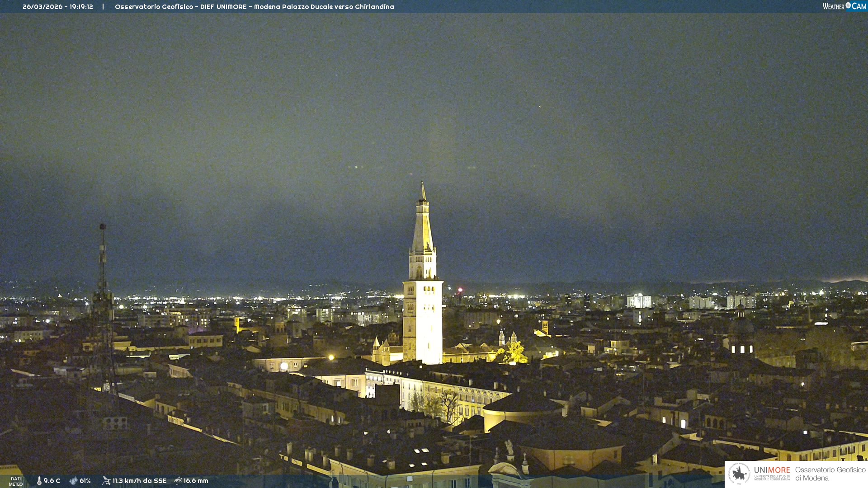Click the 61% humidity value
868x488 pixels.
coord(85,481)
